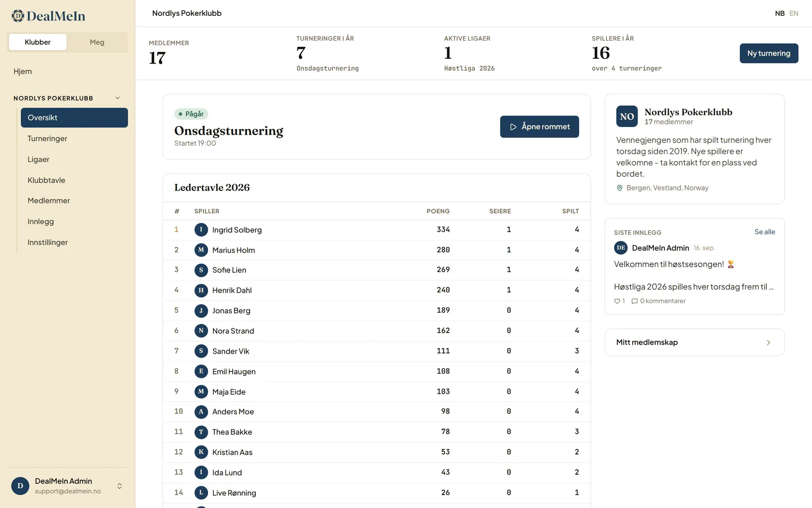Click Anders Moe's avatar icon
Viewport: 812px width, 508px height.
click(x=201, y=411)
